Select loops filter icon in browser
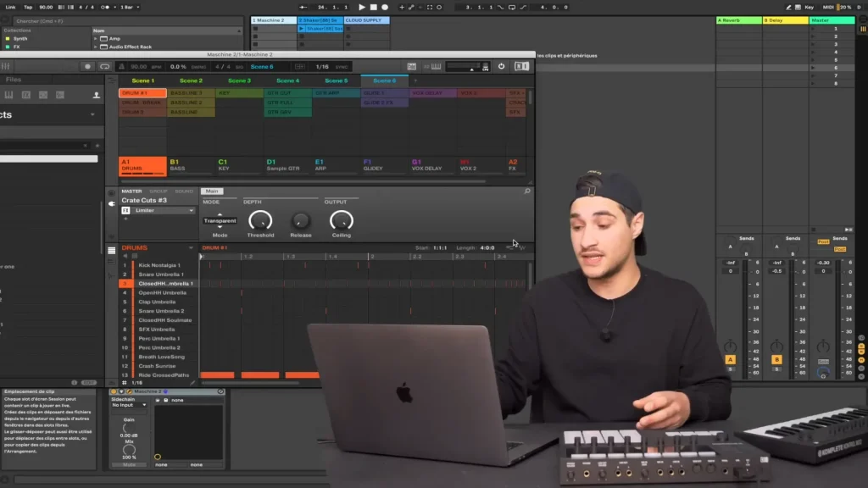 pyautogui.click(x=43, y=95)
